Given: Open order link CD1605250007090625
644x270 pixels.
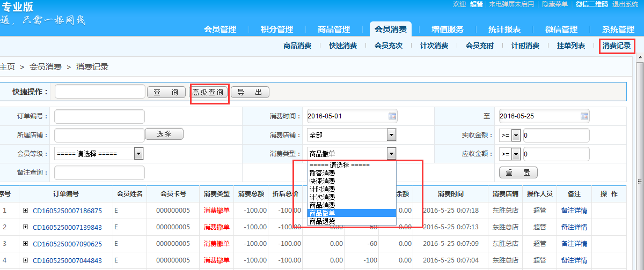Looking at the screenshot, I should [67, 244].
